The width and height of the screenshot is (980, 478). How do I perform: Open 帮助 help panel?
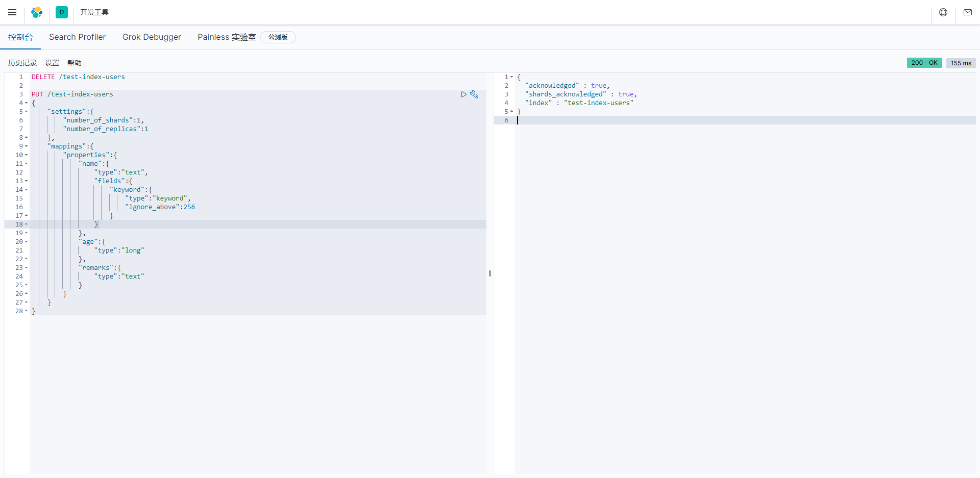pos(75,63)
